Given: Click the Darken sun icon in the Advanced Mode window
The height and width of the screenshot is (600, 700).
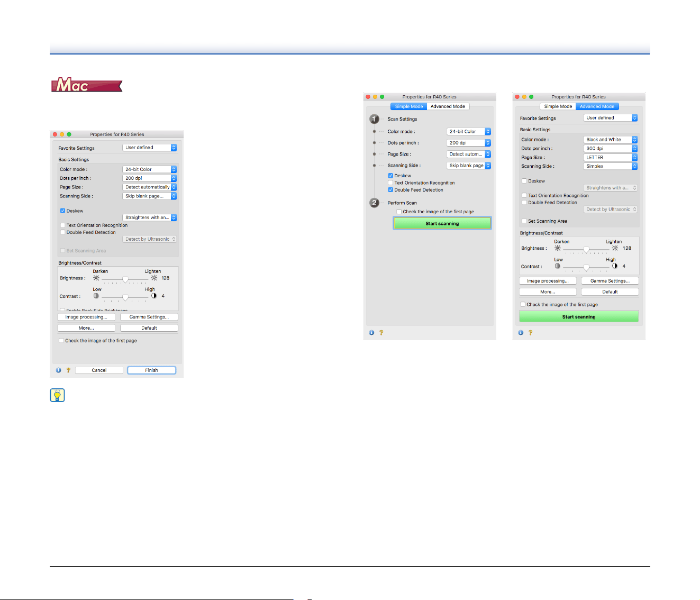Looking at the screenshot, I should [x=558, y=248].
